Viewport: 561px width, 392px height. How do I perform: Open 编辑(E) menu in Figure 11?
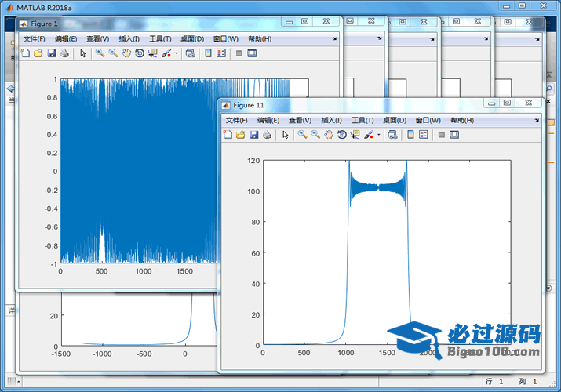pos(268,121)
